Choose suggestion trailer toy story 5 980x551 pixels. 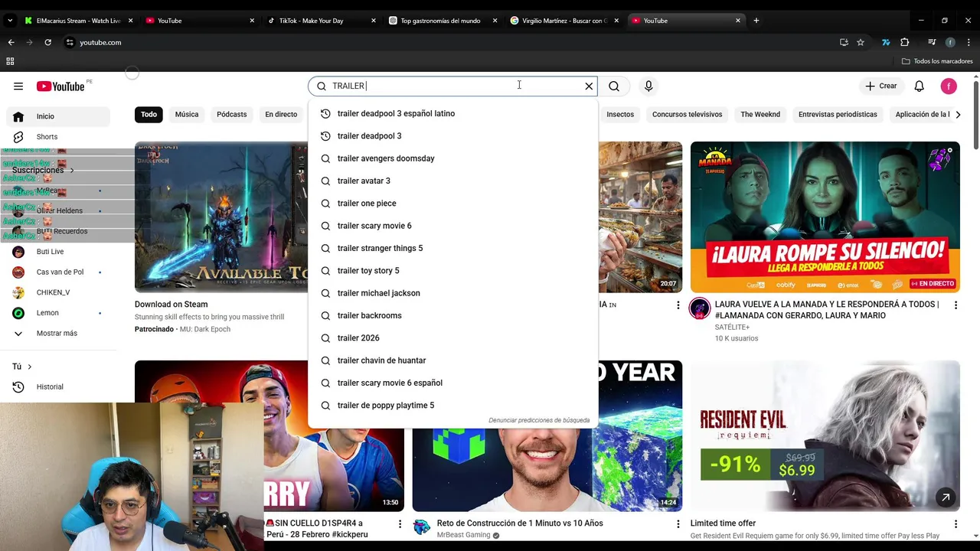click(452, 271)
